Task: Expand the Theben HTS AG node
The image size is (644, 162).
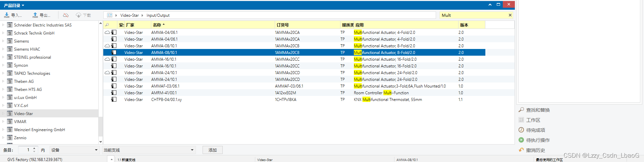Action: (3, 89)
